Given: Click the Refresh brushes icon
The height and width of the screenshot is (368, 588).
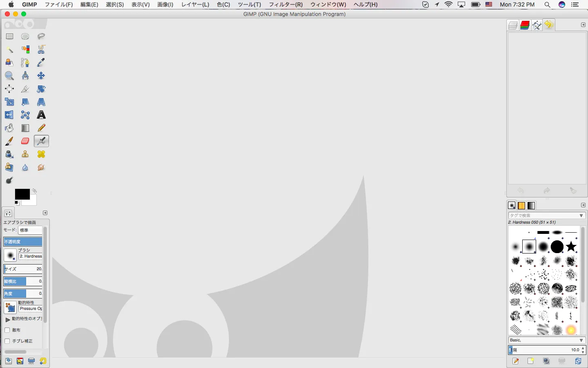Looking at the screenshot, I should pyautogui.click(x=578, y=361).
